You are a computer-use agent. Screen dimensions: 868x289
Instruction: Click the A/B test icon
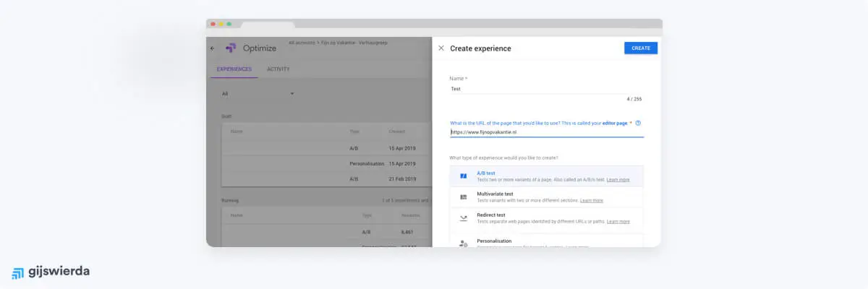coord(463,176)
